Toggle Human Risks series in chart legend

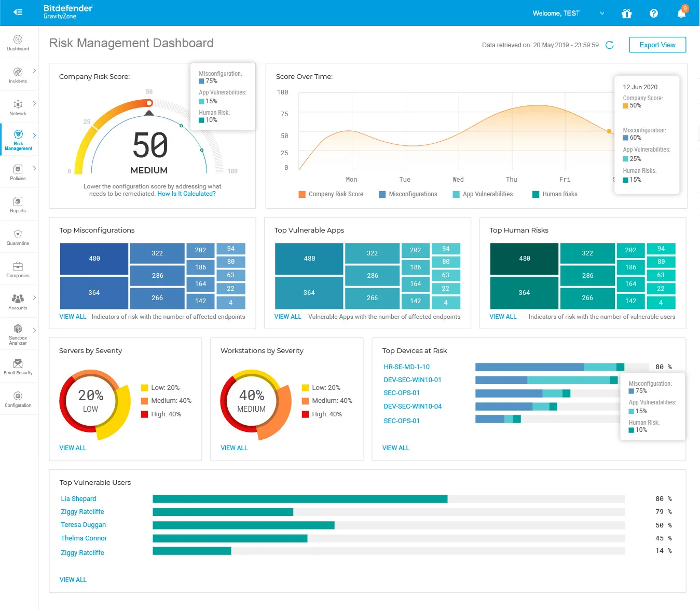555,194
